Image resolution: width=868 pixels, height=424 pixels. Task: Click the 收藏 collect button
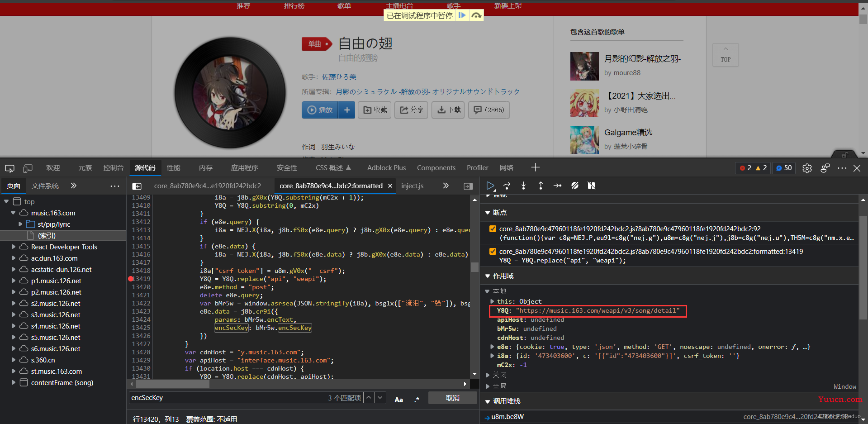[x=375, y=110]
